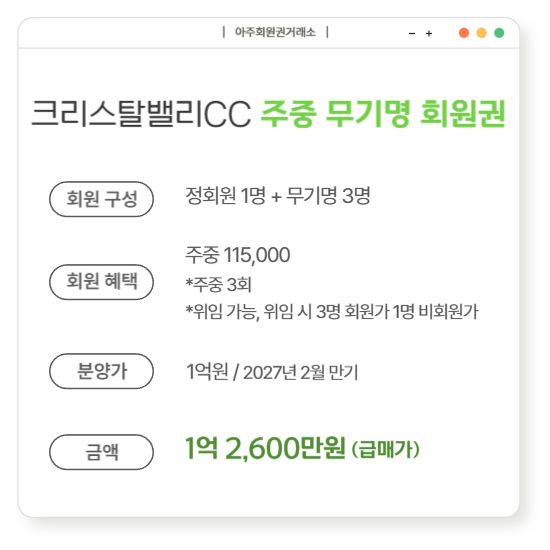Click the left vertical bar beside title
Viewport: 550px width, 550px height.
click(224, 32)
